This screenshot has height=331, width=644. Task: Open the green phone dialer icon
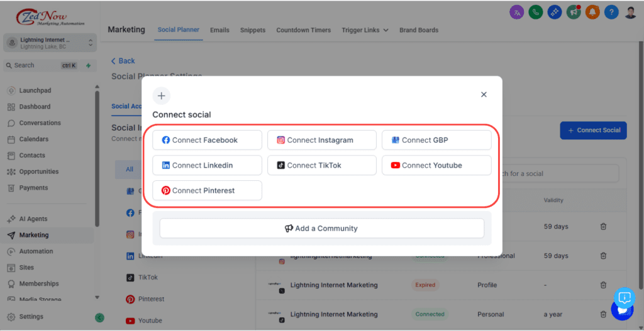536,12
